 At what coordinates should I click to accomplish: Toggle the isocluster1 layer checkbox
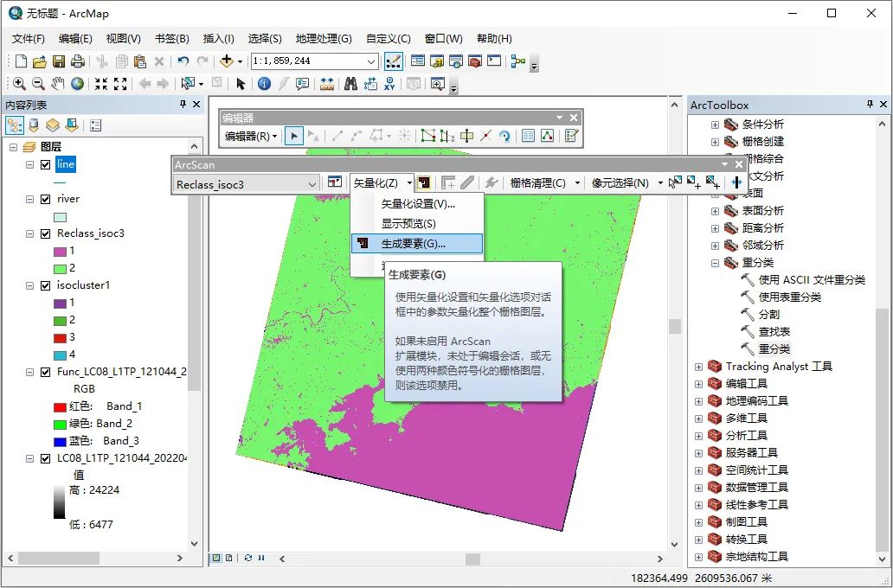pos(46,285)
